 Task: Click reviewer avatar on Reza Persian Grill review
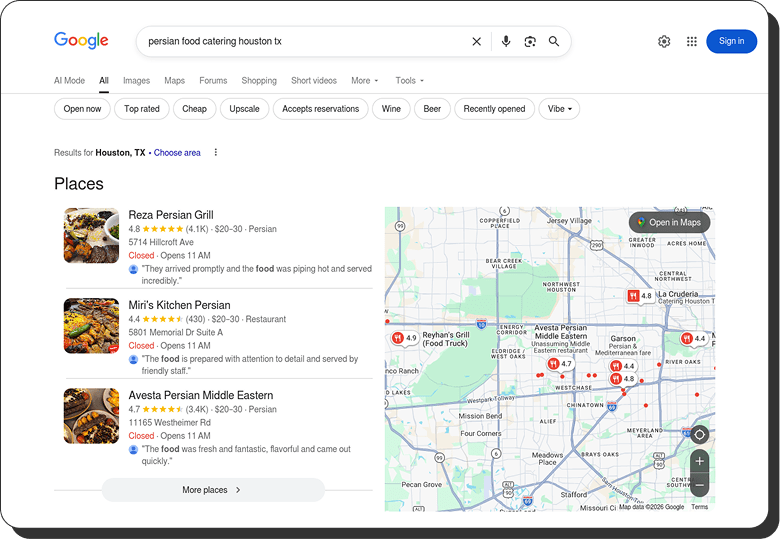pyautogui.click(x=133, y=269)
